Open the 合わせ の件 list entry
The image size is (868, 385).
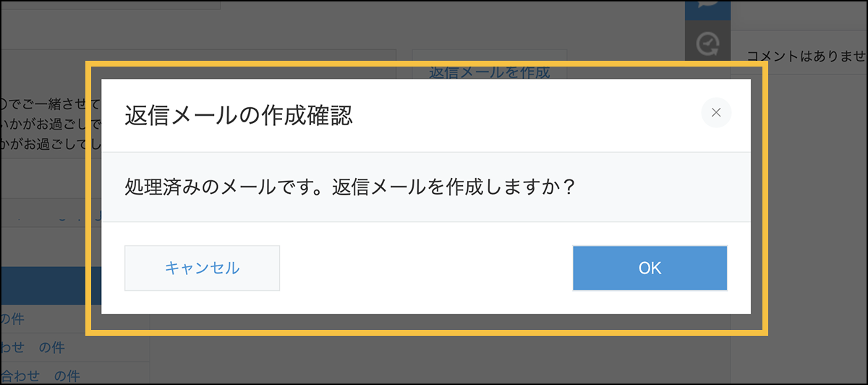(40, 376)
